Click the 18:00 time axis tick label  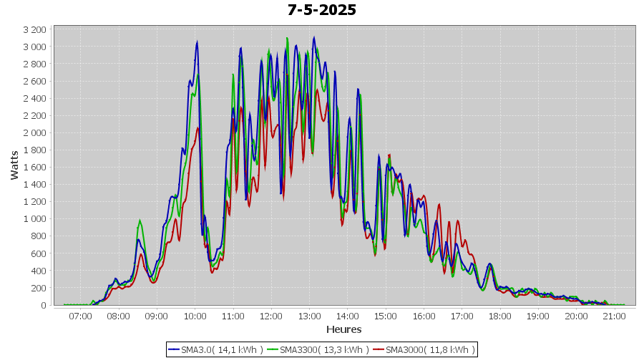pos(500,316)
